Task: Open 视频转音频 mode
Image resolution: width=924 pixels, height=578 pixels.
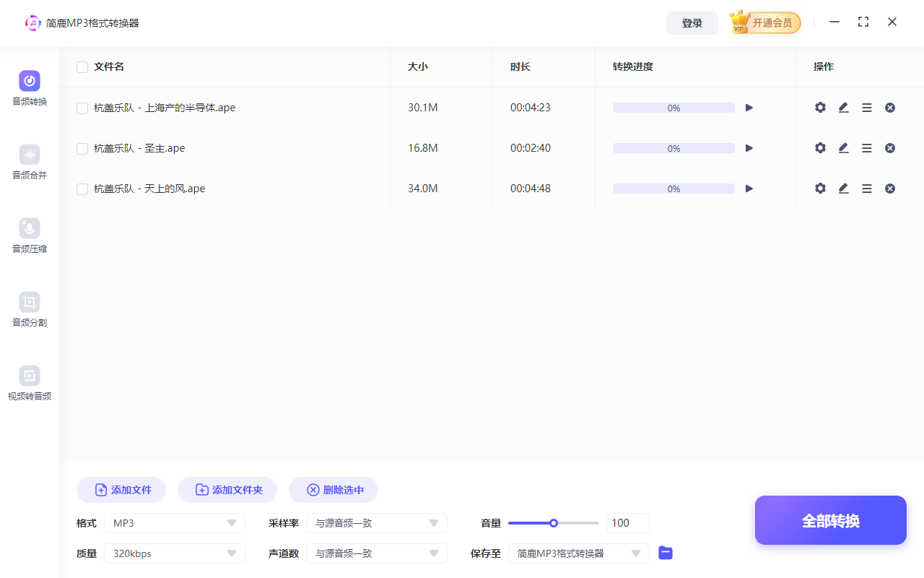Action: tap(29, 383)
